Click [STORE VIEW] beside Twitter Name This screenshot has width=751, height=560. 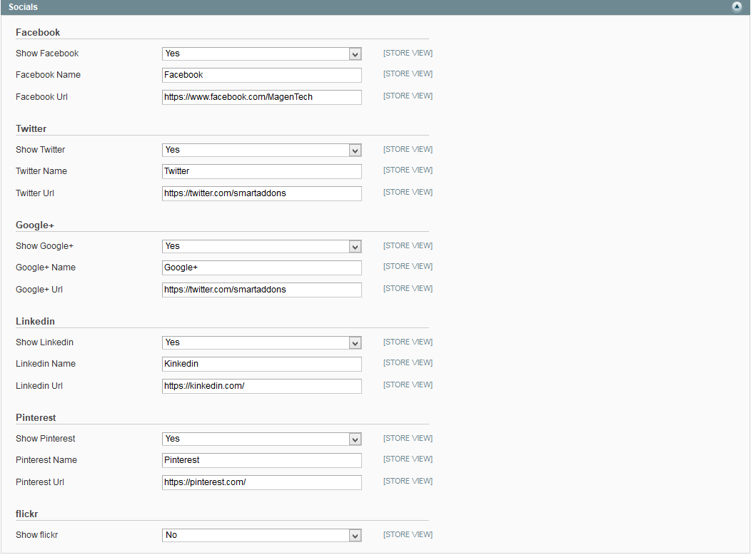(408, 170)
